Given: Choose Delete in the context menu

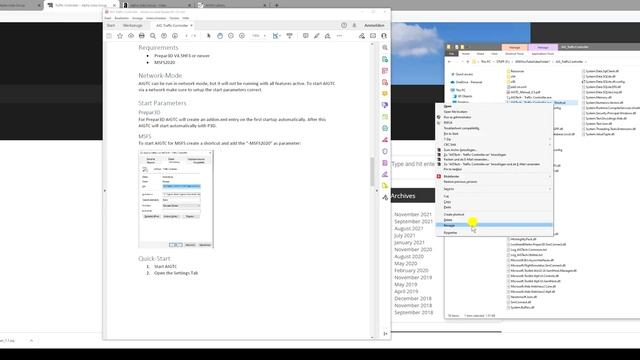Looking at the screenshot, I should click(494, 220).
